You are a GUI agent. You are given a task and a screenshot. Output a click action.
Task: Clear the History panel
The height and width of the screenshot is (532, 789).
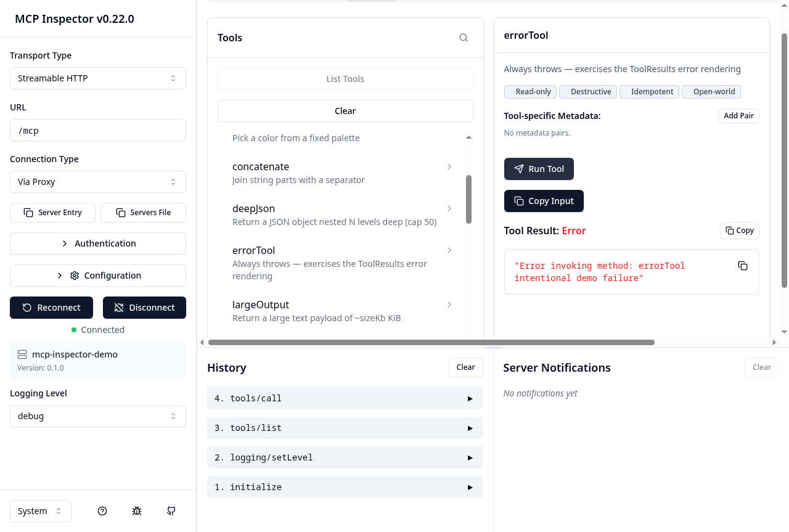(x=466, y=367)
